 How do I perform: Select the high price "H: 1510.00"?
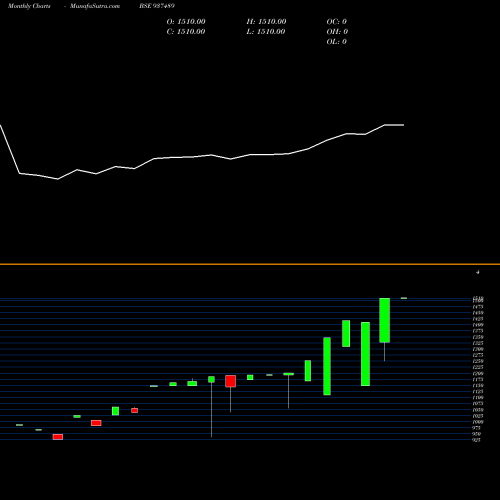pyautogui.click(x=266, y=22)
